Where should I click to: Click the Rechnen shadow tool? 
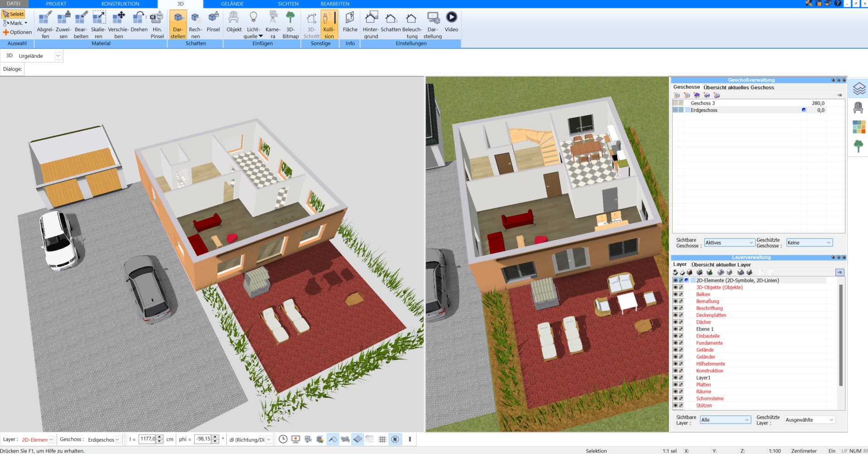click(x=195, y=25)
